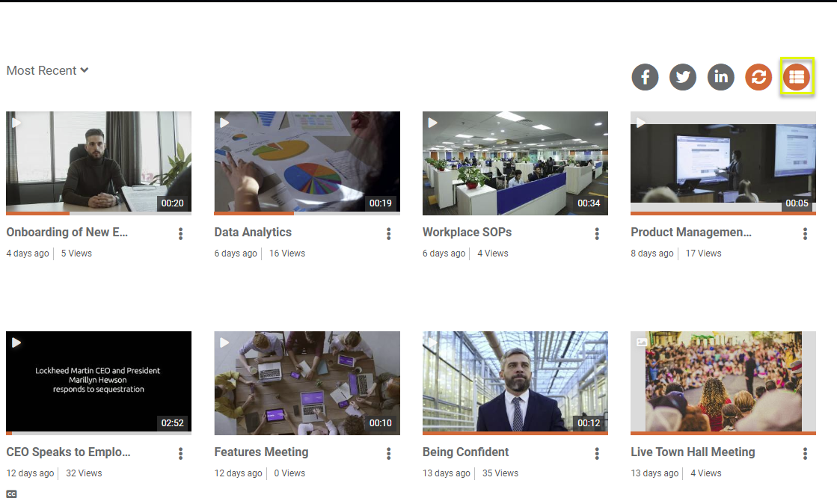Click play icon on Onboarding video thumbnail
837x504 pixels.
[x=16, y=123]
